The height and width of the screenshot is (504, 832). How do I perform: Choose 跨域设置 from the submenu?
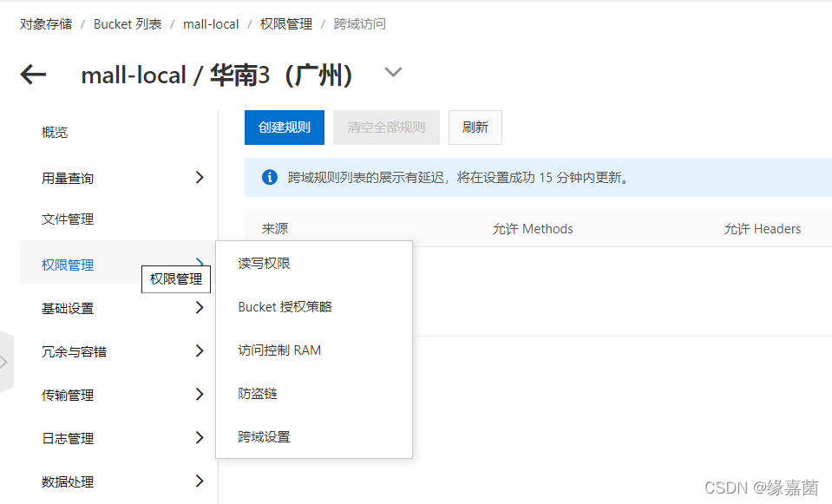click(x=264, y=437)
